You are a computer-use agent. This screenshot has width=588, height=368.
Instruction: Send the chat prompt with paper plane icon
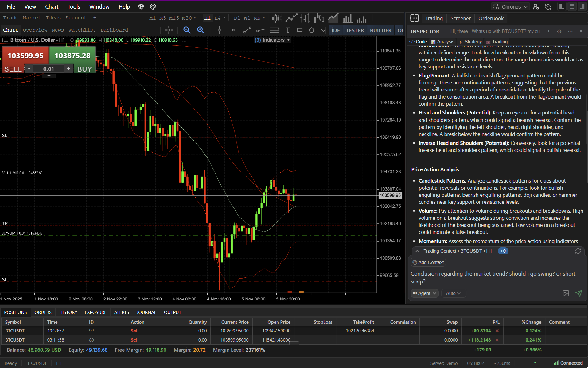click(579, 293)
